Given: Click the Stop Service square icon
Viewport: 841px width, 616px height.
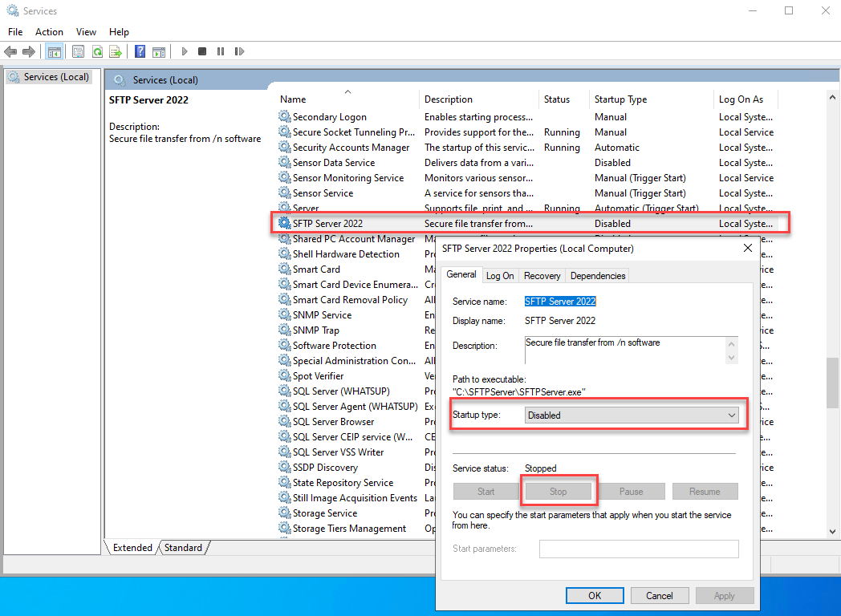Looking at the screenshot, I should (x=202, y=51).
